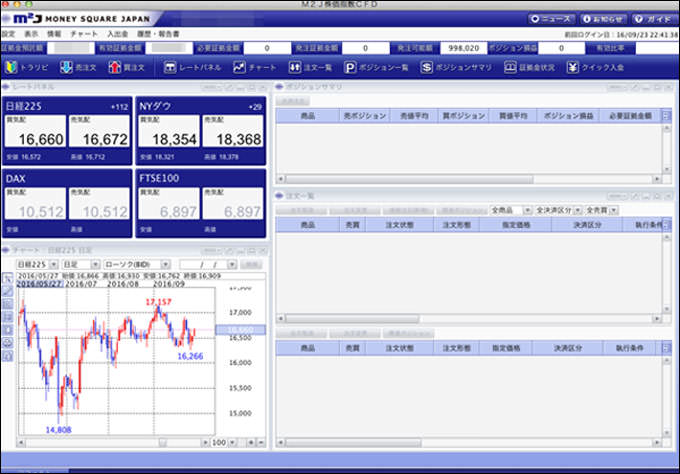Click the 売ポジション column header
Viewport: 680px width, 474px height.
(365, 116)
